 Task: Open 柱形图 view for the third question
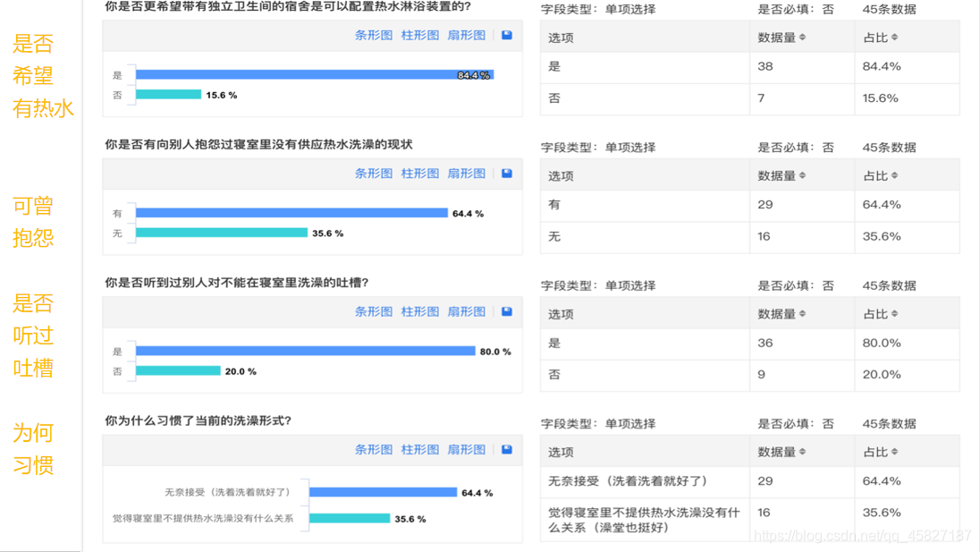[x=419, y=311]
